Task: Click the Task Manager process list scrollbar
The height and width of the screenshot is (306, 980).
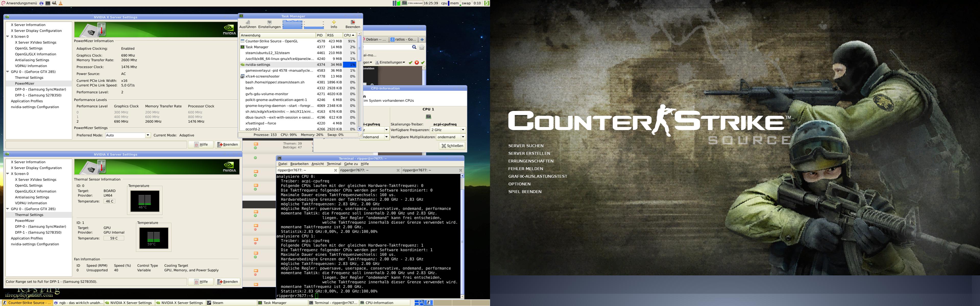Action: (x=359, y=82)
